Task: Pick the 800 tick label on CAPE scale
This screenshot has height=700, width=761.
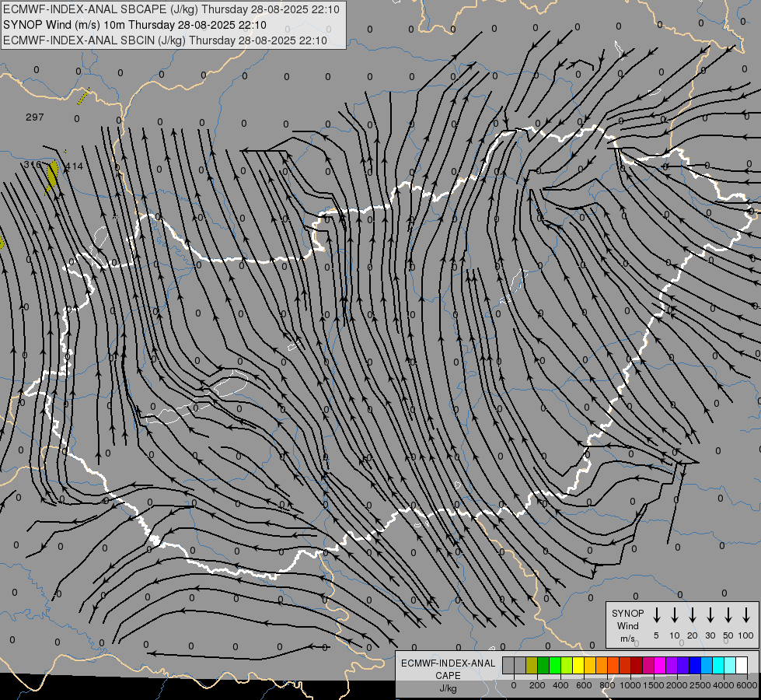Action: tap(607, 685)
